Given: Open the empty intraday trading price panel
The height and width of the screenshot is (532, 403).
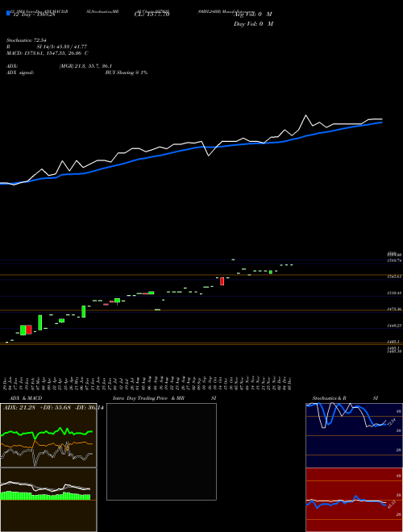Looking at the screenshot, I should point(161,451).
